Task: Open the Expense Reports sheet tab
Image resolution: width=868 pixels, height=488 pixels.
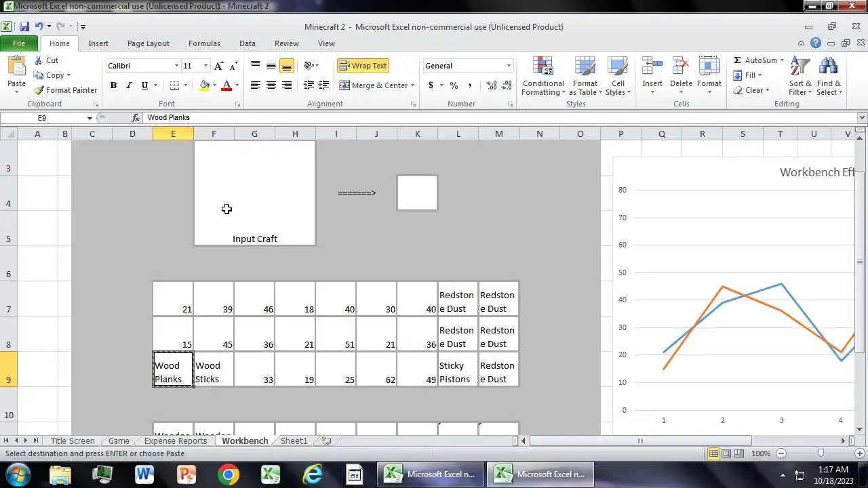Action: [x=176, y=441]
